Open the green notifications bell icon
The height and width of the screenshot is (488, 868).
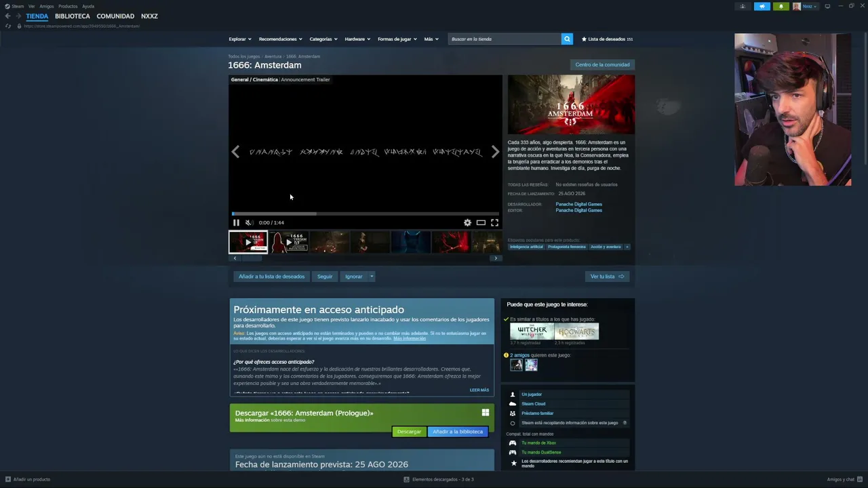point(781,6)
